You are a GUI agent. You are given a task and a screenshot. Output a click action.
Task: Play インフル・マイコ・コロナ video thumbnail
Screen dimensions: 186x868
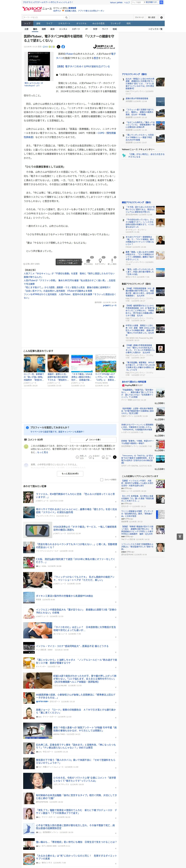tap(29, 648)
